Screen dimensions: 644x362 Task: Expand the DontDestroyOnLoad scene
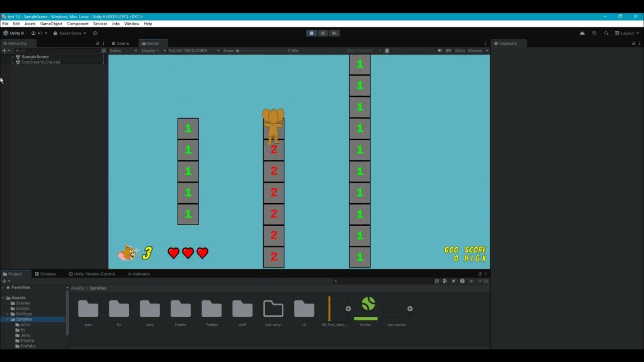13,62
